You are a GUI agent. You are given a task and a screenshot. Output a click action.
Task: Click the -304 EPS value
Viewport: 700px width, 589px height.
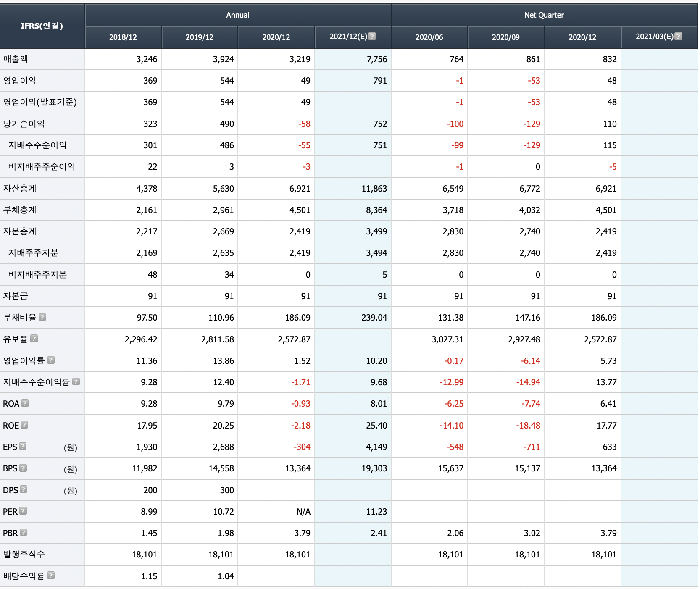(302, 447)
